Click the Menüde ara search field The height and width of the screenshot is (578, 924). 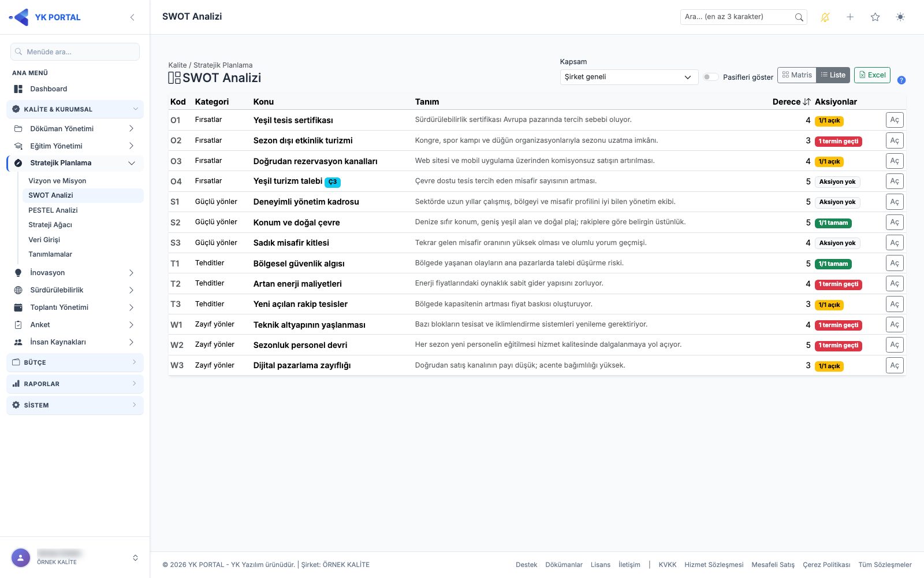pos(75,52)
